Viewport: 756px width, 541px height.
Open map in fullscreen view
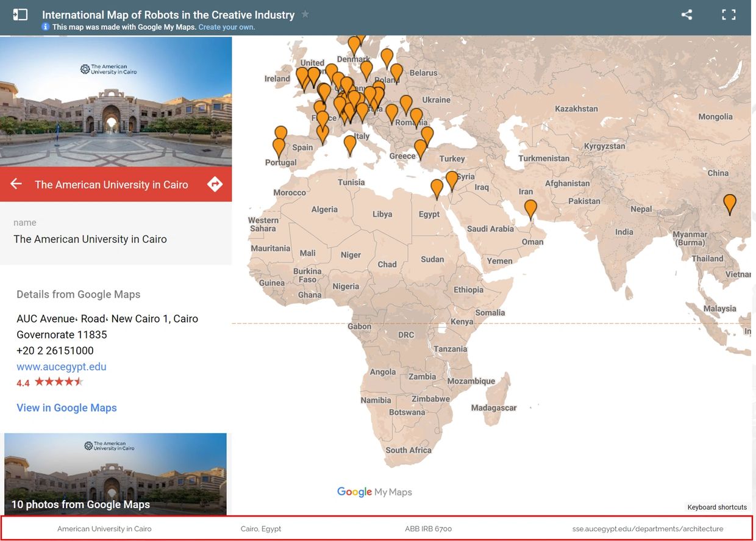click(729, 15)
